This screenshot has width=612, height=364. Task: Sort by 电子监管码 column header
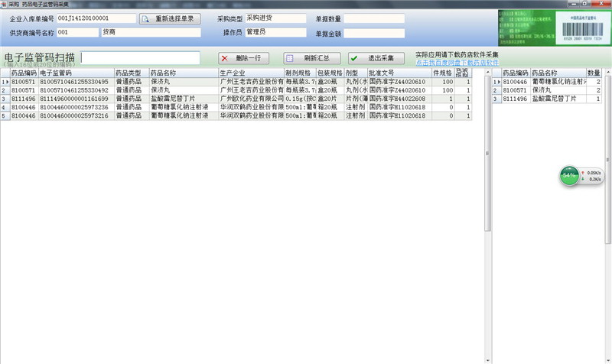click(x=75, y=73)
